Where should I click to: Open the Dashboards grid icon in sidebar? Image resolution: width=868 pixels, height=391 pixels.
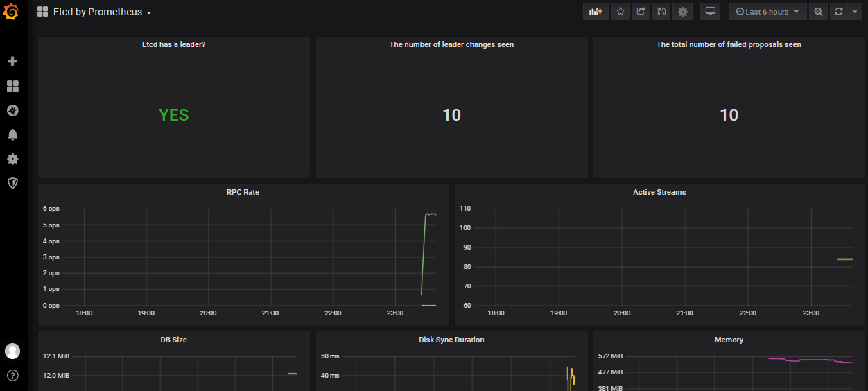[x=12, y=86]
